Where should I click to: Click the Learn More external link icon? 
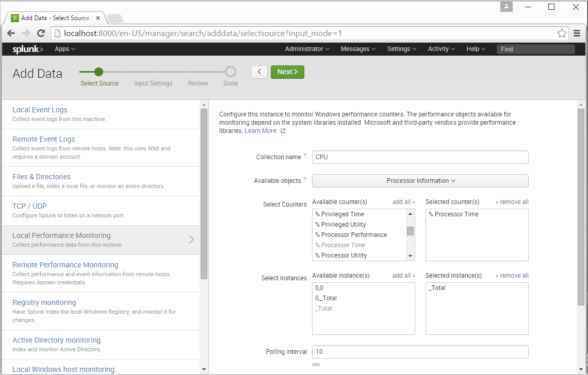[x=283, y=131]
